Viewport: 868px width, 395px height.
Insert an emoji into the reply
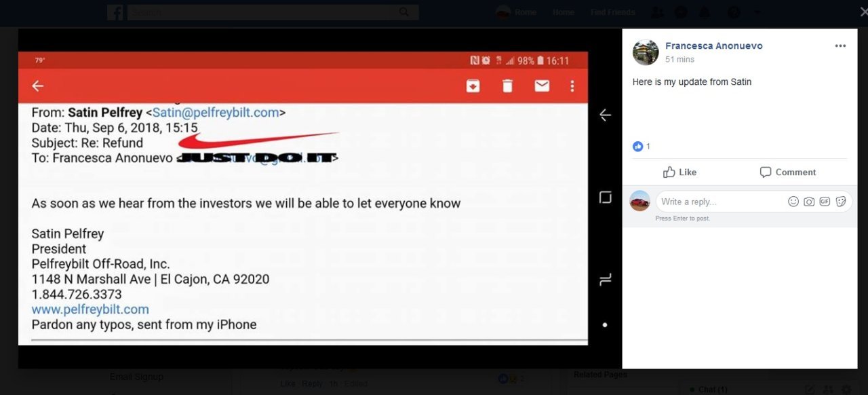tap(793, 202)
